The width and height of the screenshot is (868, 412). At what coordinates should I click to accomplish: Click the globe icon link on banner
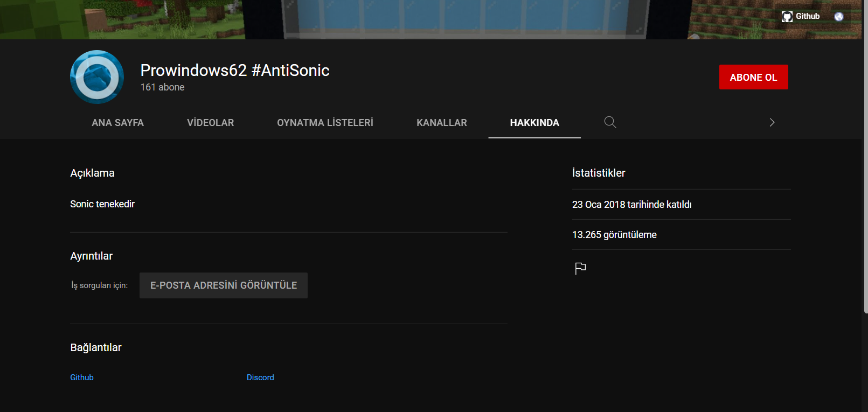point(839,17)
